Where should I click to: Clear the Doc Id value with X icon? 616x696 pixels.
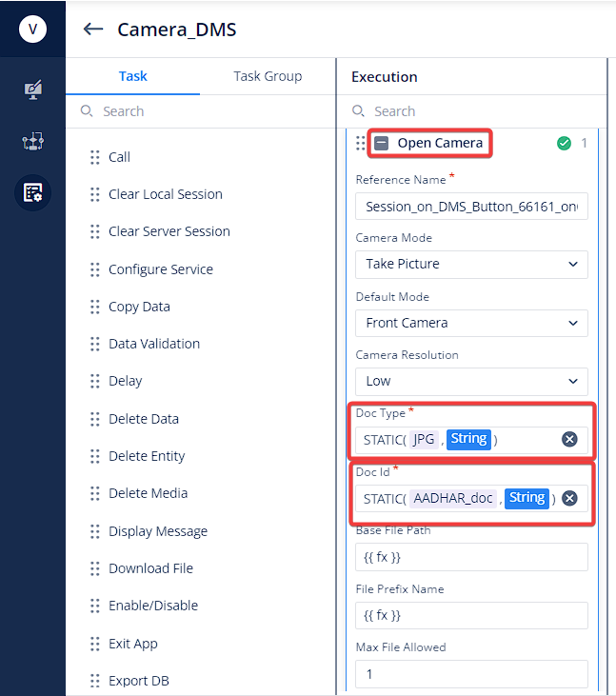click(569, 498)
